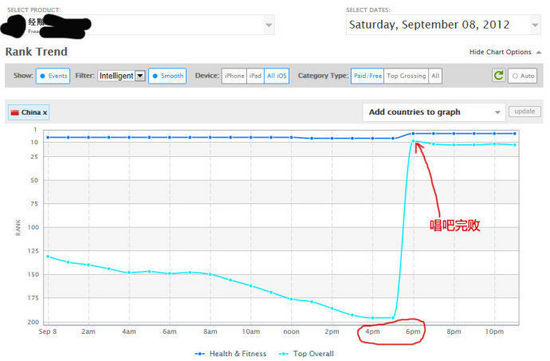Collapse options with Hide Chart Options arrow
550x361 pixels.
coord(539,52)
